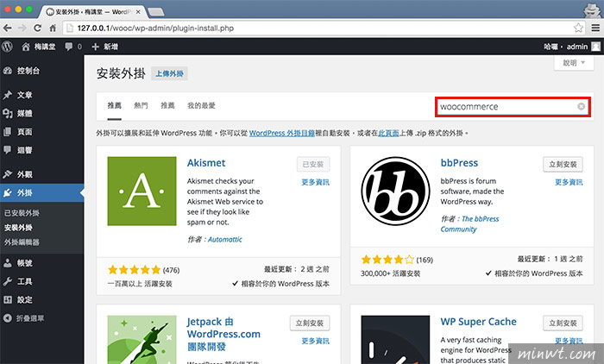Click the 哈囉, admin account menu text
This screenshot has width=604, height=364.
[x=565, y=47]
